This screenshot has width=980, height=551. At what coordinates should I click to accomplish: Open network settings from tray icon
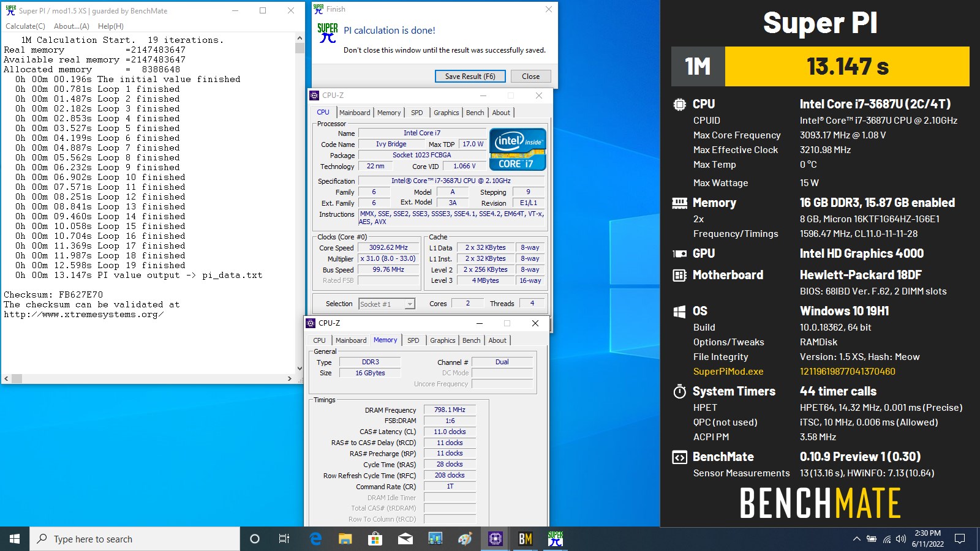[886, 539]
